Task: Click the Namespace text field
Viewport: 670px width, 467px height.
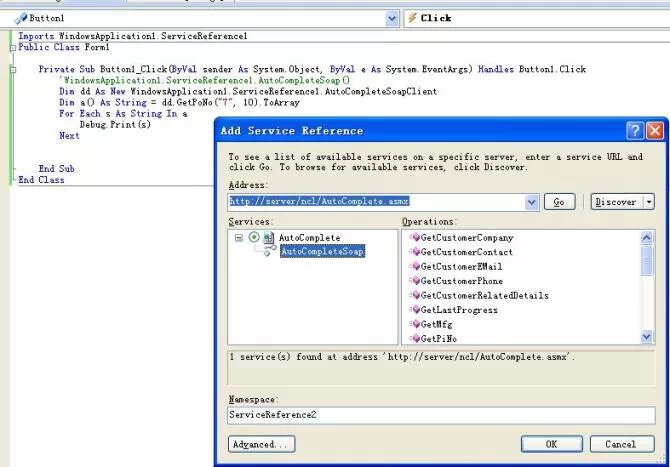Action: 440,414
